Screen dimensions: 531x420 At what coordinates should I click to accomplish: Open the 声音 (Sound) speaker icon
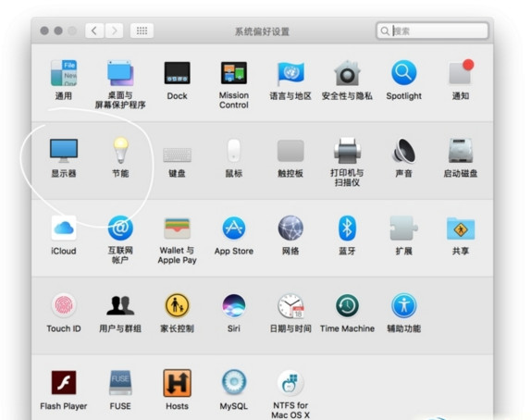[x=403, y=151]
